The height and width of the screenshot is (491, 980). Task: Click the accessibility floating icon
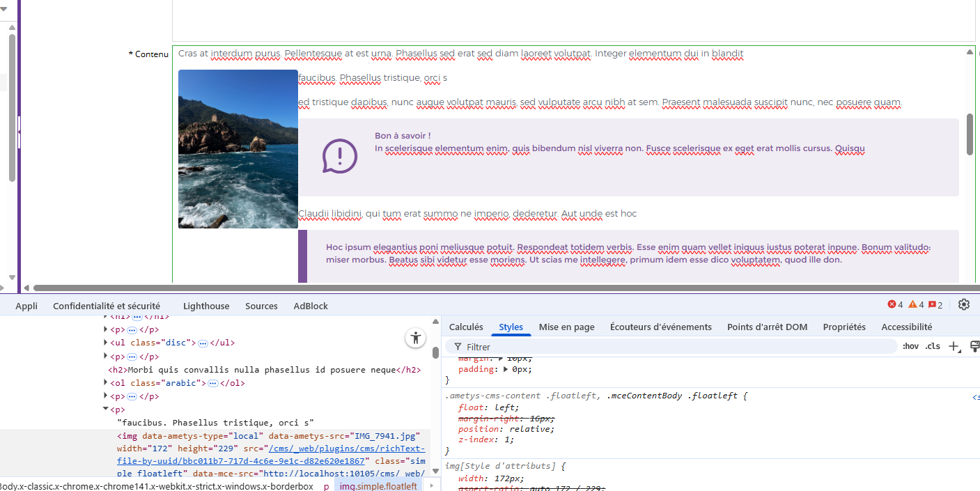pyautogui.click(x=416, y=338)
